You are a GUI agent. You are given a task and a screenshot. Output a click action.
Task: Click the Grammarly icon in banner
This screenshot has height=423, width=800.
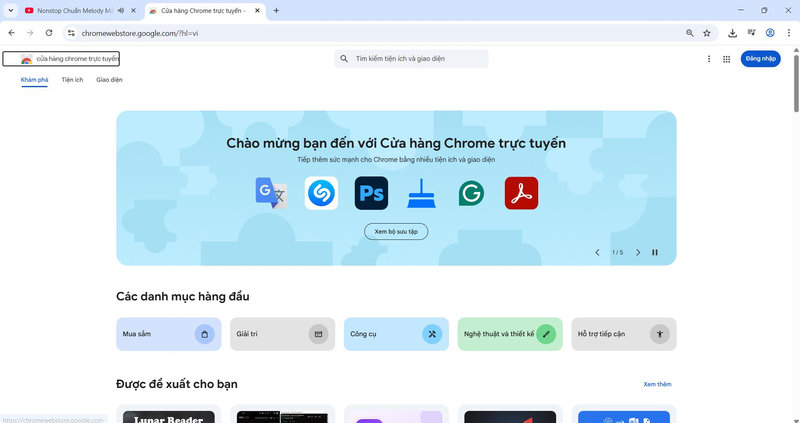tap(471, 193)
